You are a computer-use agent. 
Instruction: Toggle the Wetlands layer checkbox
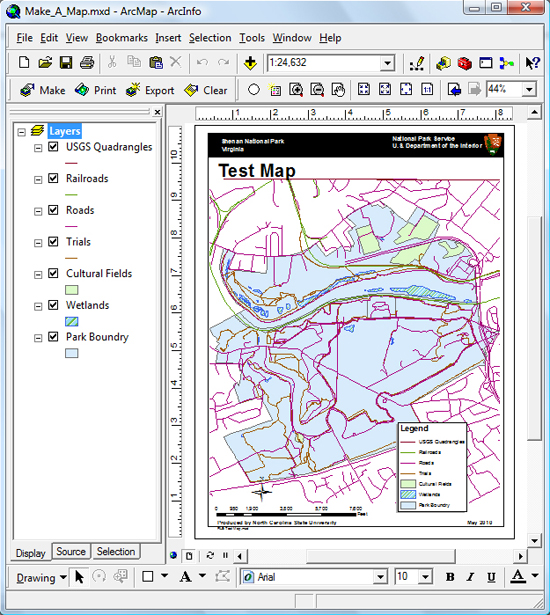pos(53,305)
